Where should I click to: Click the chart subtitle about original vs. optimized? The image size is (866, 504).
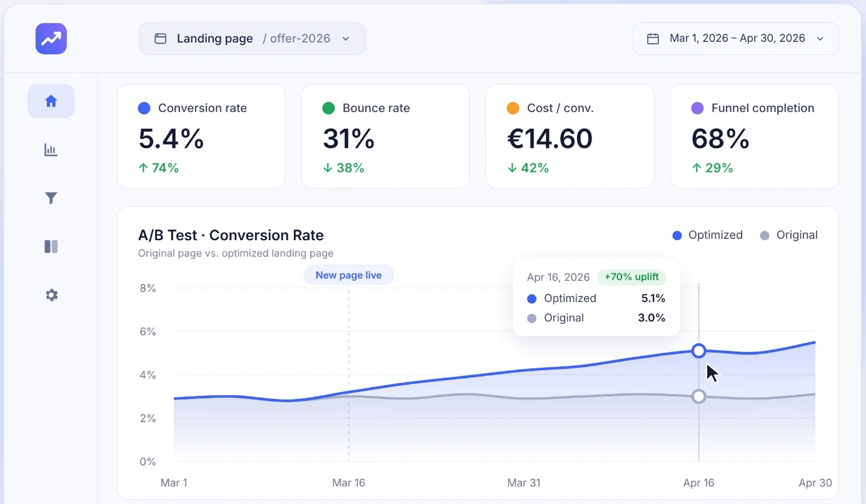coord(236,253)
